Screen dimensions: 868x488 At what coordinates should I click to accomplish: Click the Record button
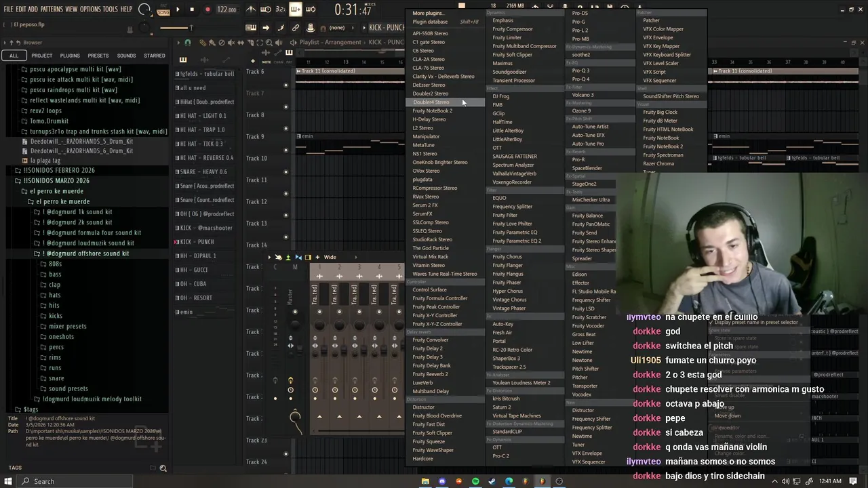click(x=208, y=9)
